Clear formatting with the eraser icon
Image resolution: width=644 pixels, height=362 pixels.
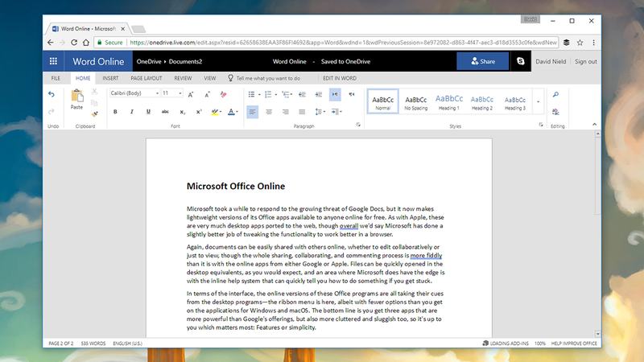point(224,94)
